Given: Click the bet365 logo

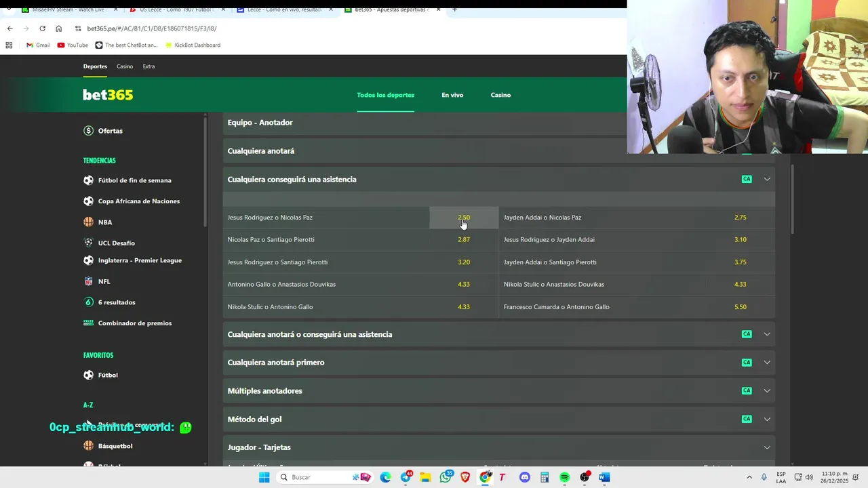Looking at the screenshot, I should pos(108,95).
